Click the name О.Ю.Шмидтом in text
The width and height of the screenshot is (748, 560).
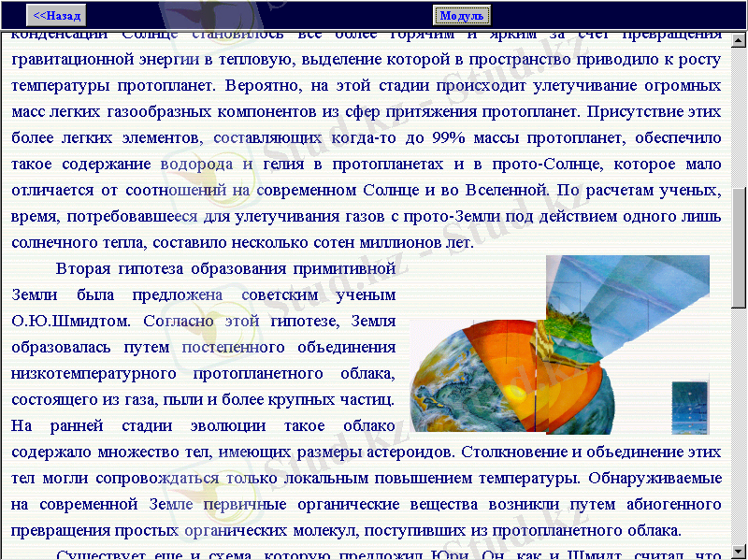[x=71, y=321]
